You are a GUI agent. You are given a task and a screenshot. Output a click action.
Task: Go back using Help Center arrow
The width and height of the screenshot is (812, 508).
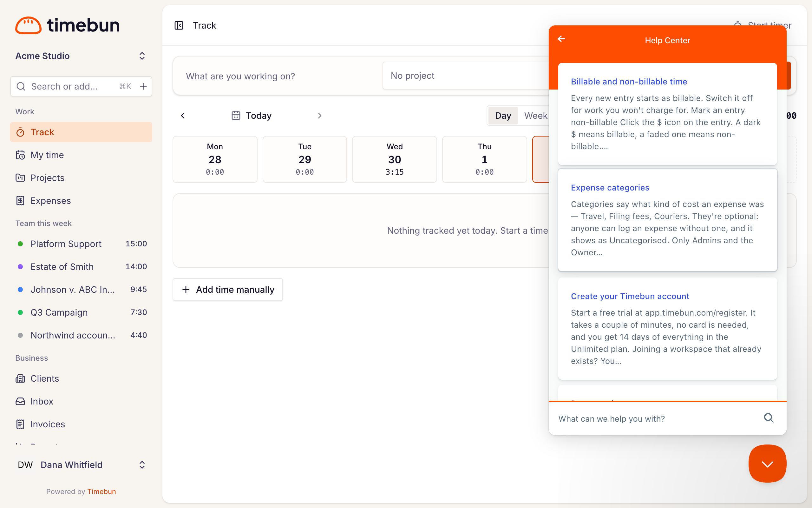tap(561, 39)
